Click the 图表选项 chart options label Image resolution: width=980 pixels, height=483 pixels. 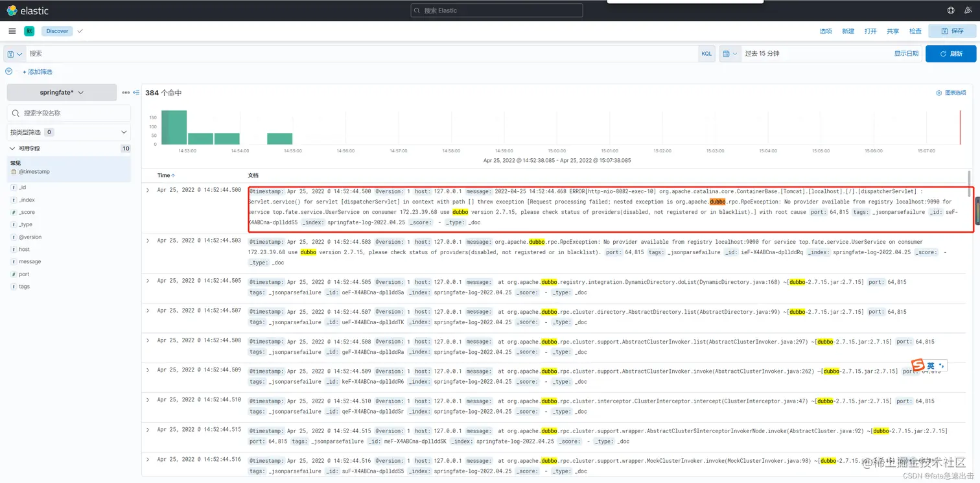[x=955, y=93]
